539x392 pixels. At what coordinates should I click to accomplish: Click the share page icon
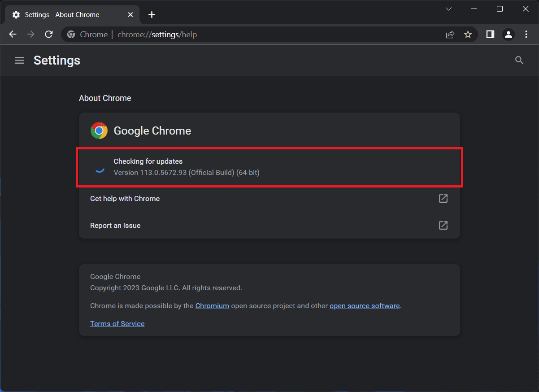pos(450,35)
